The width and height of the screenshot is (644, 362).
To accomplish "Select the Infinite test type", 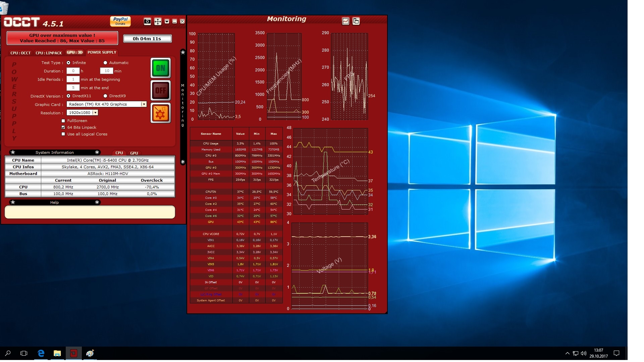I will tap(68, 63).
